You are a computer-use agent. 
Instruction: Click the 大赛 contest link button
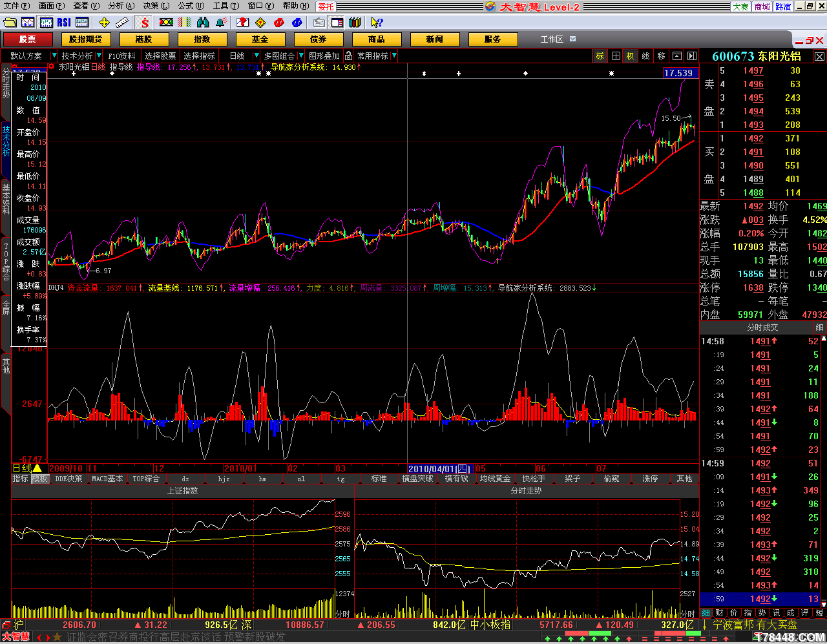pos(740,6)
